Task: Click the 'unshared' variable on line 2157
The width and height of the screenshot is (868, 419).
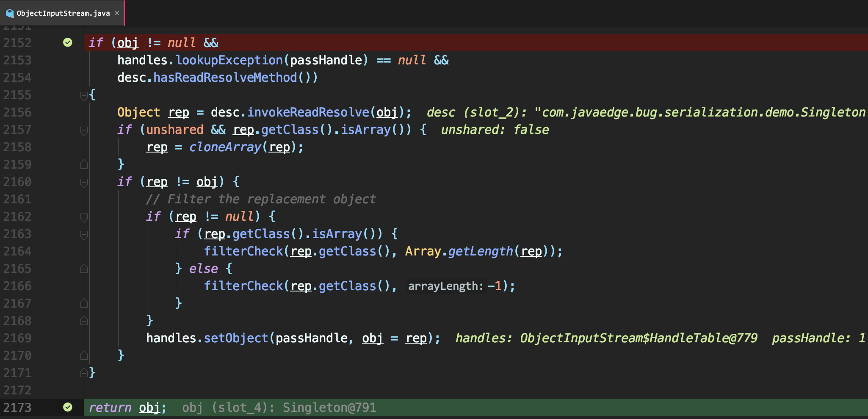Action: (x=174, y=130)
